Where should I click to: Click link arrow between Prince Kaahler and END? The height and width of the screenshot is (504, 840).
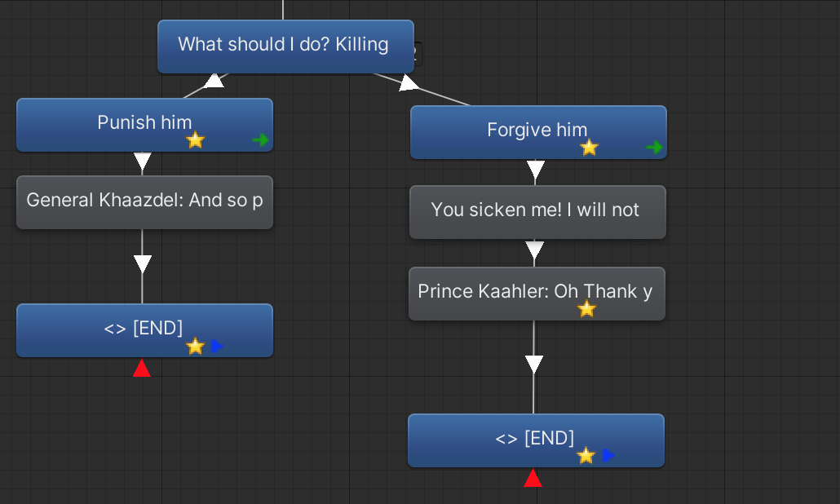533,365
